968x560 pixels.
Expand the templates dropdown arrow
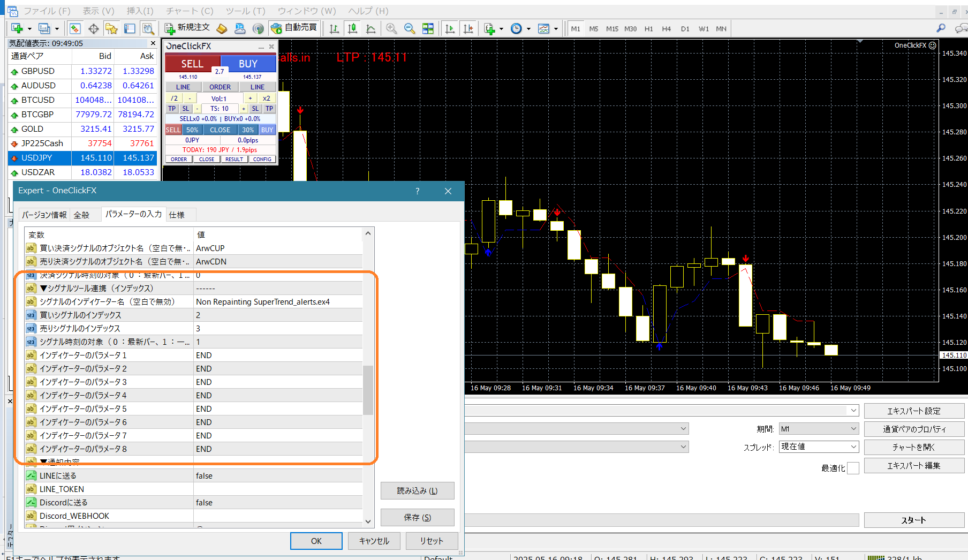tap(556, 29)
